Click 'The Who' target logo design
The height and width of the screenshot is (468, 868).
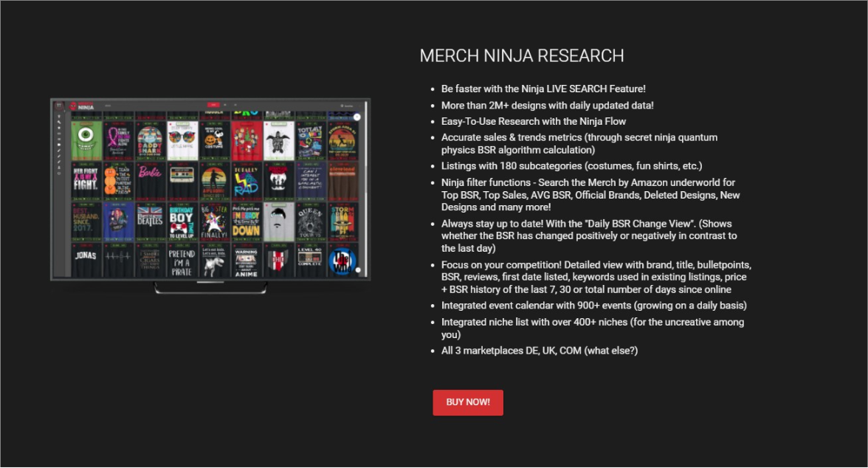(342, 261)
